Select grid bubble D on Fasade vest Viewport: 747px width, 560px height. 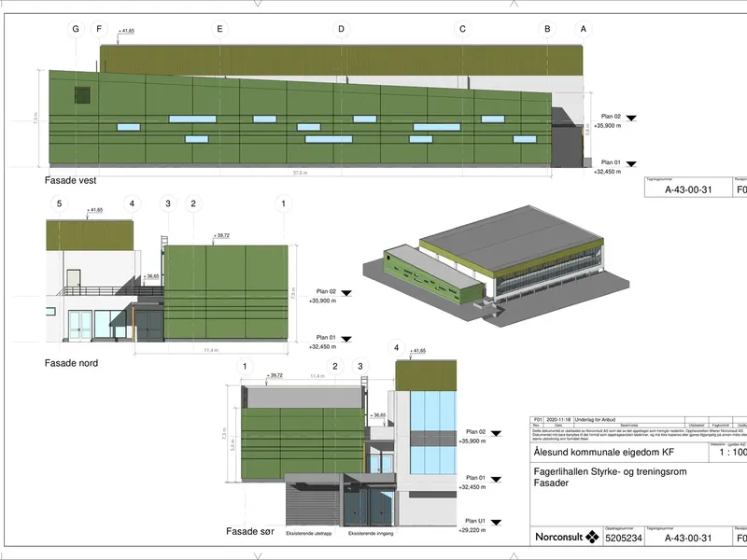pos(341,29)
